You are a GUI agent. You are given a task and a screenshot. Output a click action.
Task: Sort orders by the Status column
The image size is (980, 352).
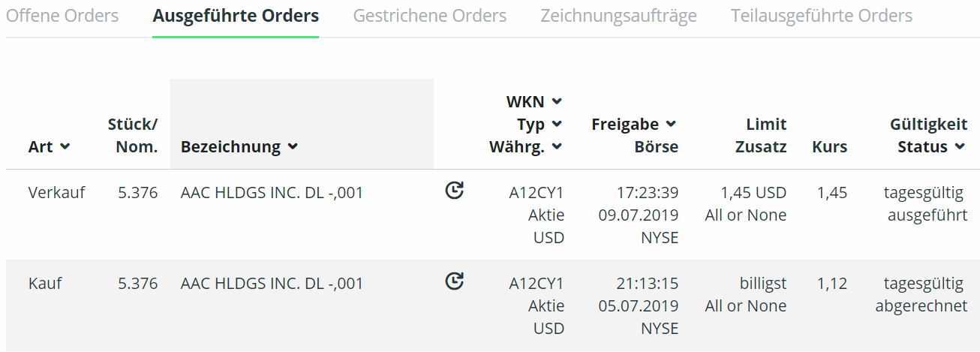(932, 147)
